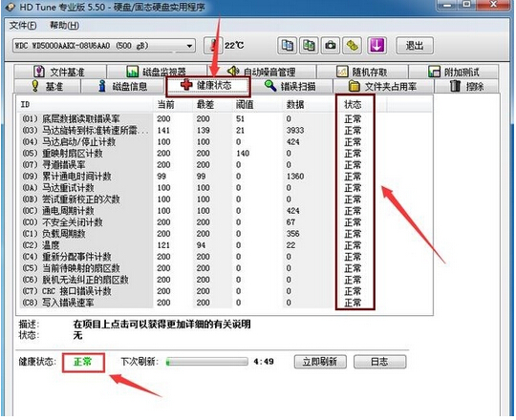Click the 日志 log button
Viewport: 516px width, 420px height.
tap(379, 362)
